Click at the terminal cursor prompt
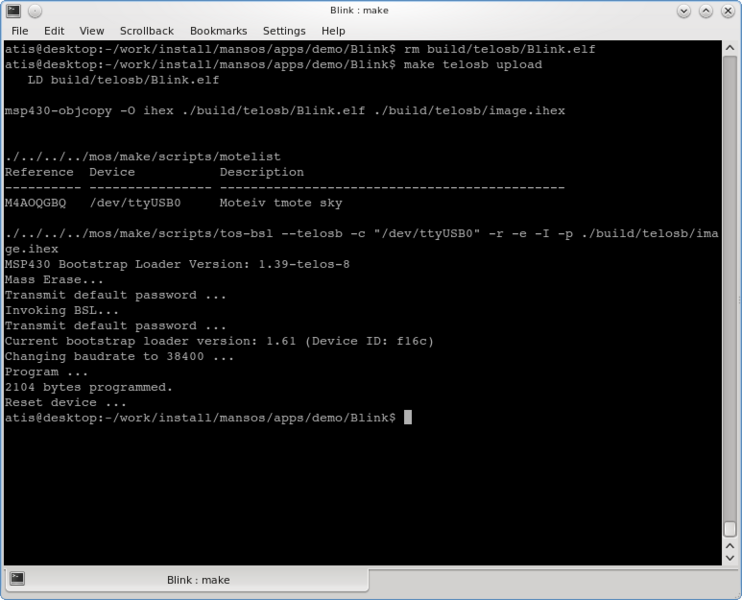 click(408, 418)
